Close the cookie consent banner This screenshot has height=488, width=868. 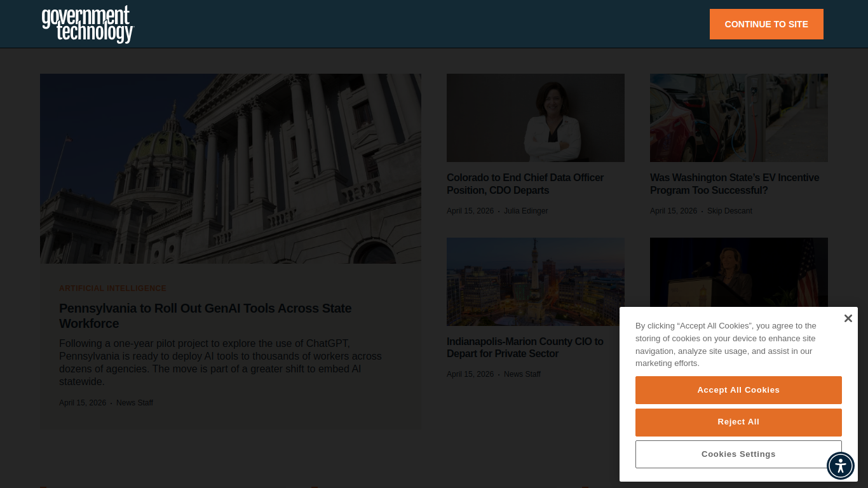pyautogui.click(x=848, y=318)
